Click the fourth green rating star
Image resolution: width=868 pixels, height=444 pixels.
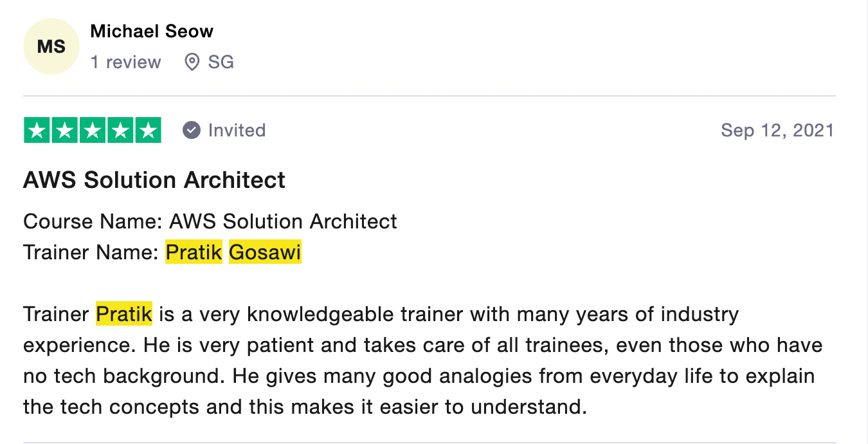pyautogui.click(x=120, y=131)
